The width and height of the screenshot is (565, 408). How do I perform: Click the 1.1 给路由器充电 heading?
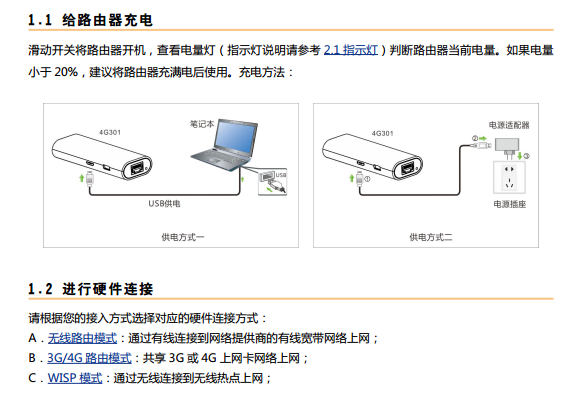(91, 20)
